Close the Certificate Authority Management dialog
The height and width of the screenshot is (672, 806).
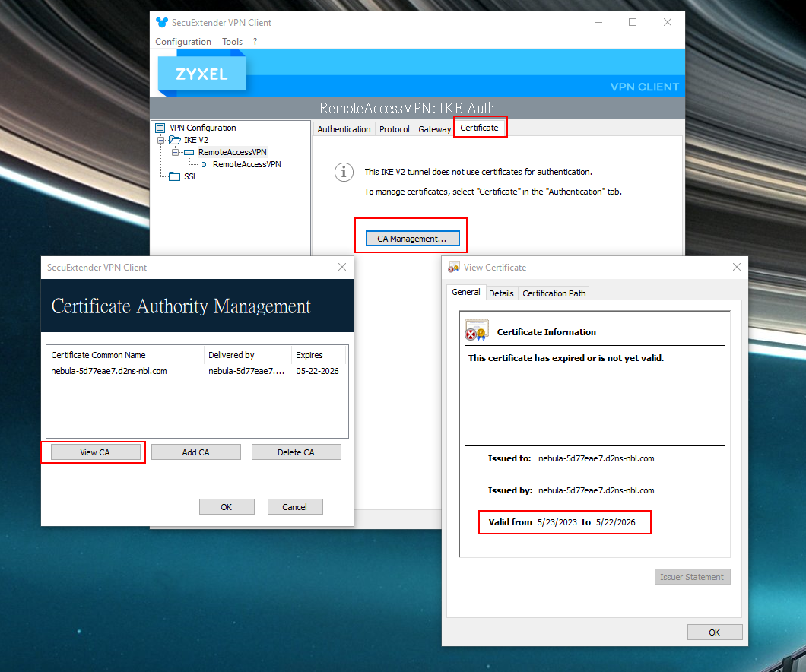[342, 267]
